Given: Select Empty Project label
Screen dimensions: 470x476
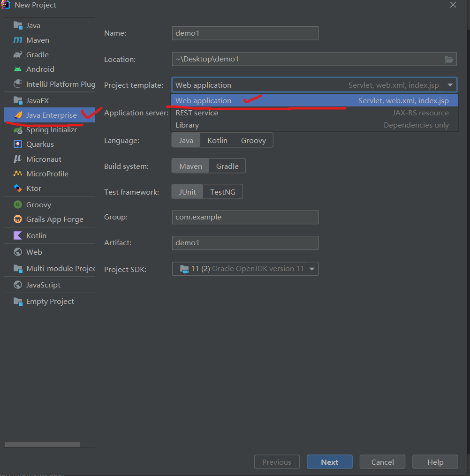Looking at the screenshot, I should (50, 302).
